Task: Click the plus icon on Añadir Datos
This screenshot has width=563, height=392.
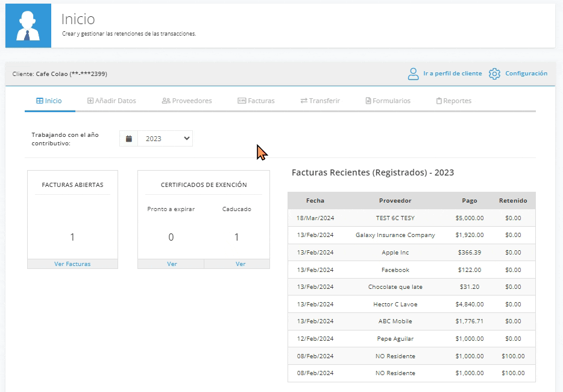Action: [90, 101]
